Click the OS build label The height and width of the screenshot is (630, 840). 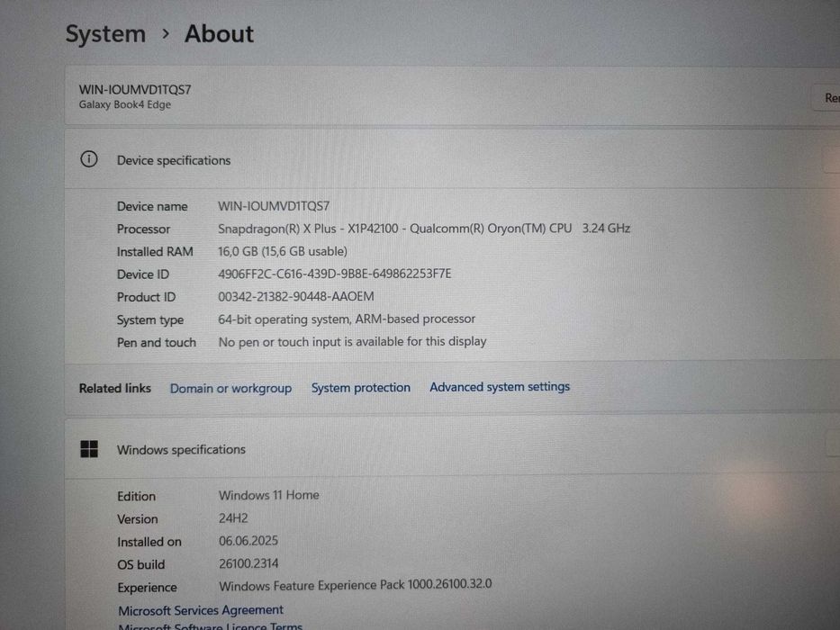[x=140, y=564]
